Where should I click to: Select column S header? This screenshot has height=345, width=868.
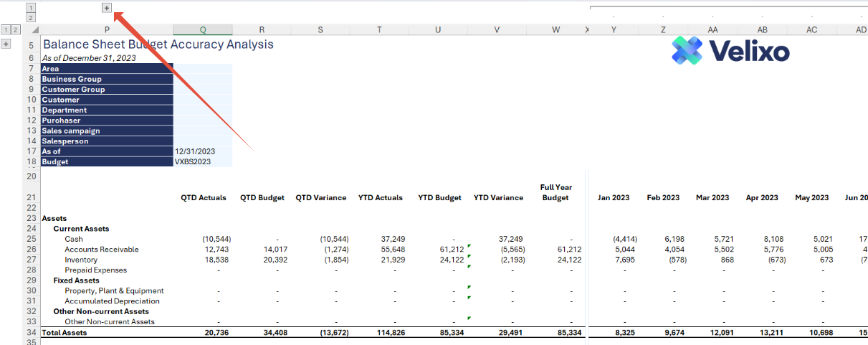tap(320, 29)
